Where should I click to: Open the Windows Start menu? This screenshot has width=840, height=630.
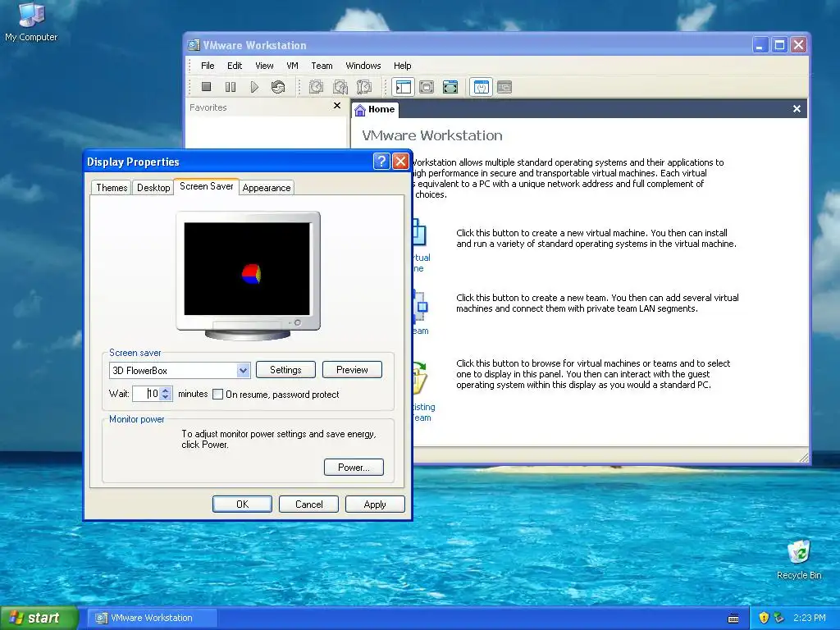[39, 618]
